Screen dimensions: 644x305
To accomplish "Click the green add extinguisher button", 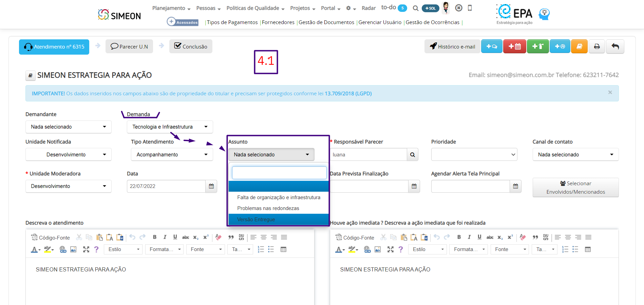I will click(537, 46).
